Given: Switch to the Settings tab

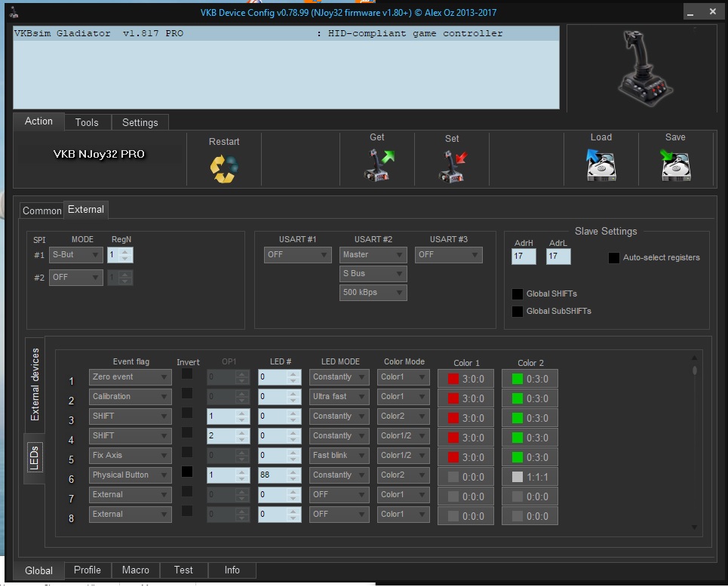Looking at the screenshot, I should click(140, 122).
